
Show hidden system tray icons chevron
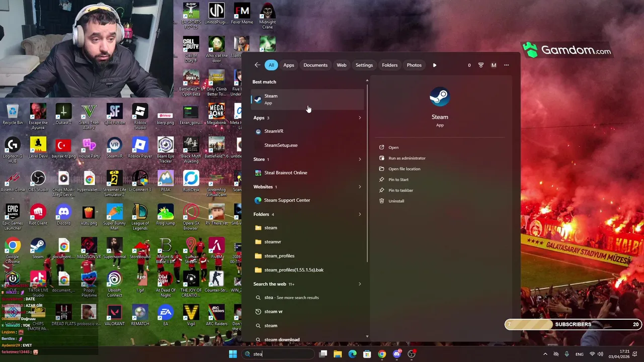coord(545,354)
